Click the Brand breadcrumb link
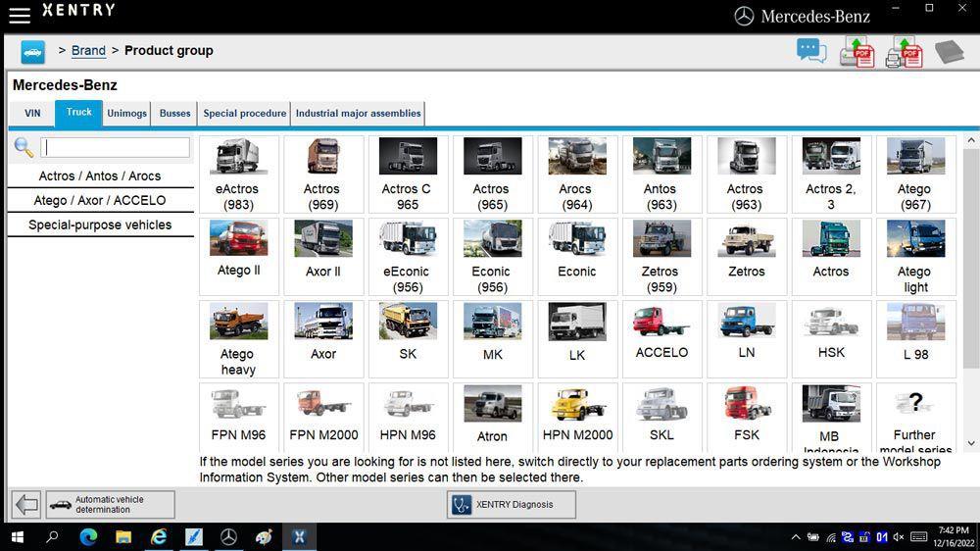 click(x=88, y=51)
